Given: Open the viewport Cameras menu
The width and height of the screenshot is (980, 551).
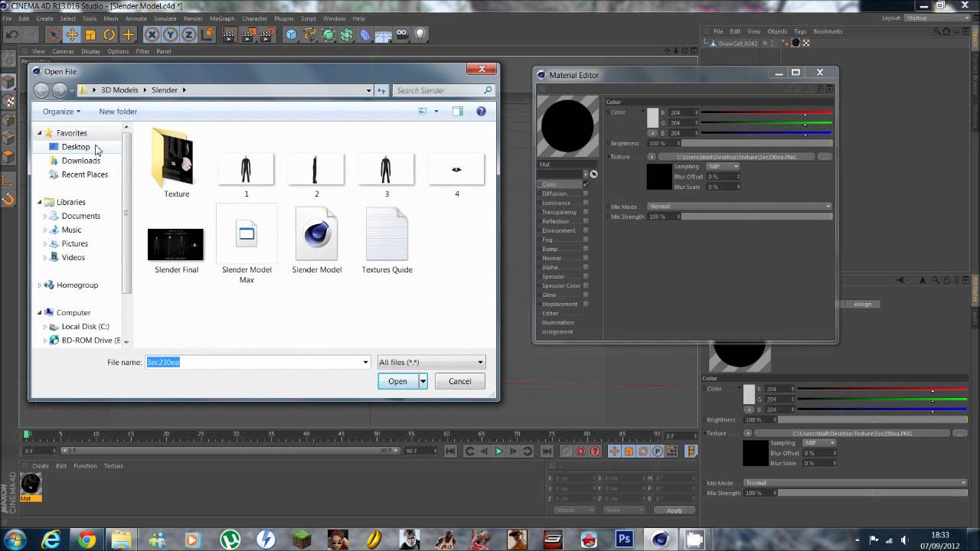Looking at the screenshot, I should point(63,51).
